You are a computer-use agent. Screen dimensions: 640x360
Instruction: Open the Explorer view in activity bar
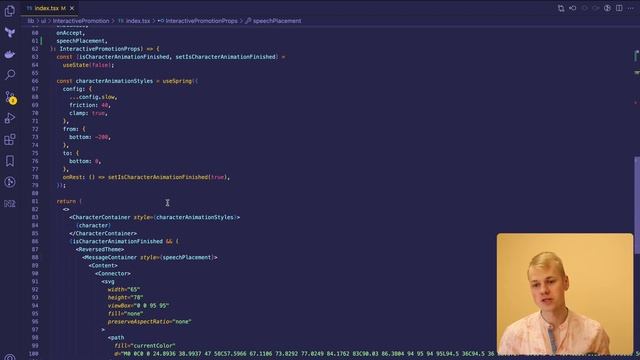pyautogui.click(x=10, y=11)
